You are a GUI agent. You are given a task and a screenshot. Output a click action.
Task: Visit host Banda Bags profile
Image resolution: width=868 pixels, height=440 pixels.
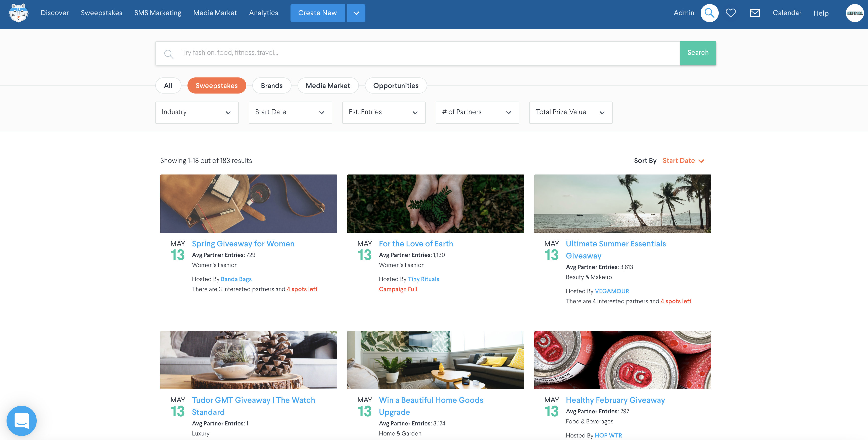point(236,279)
